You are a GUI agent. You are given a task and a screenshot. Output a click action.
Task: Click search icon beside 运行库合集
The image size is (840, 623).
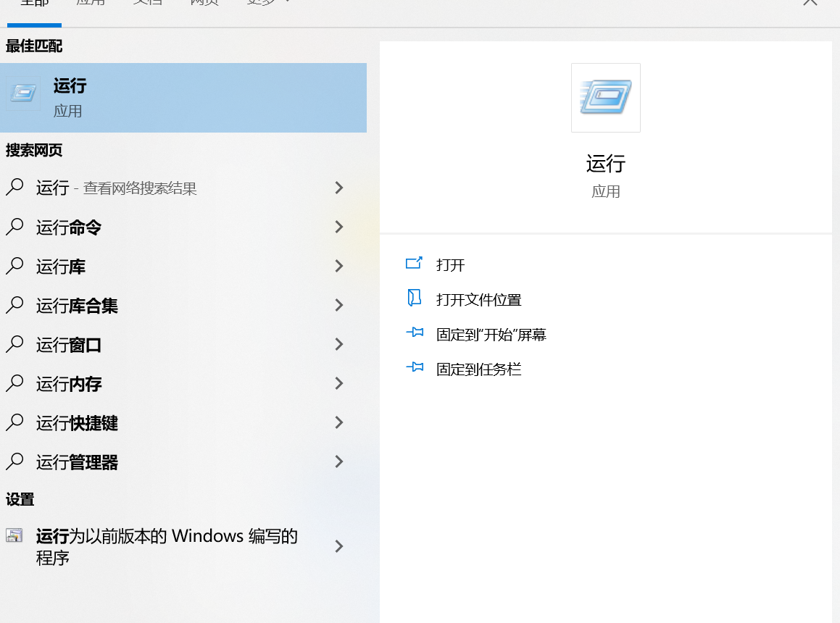[15, 304]
